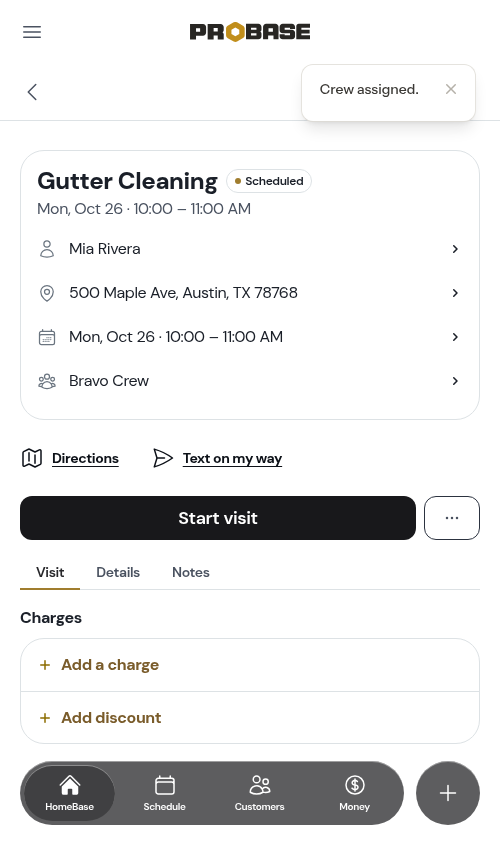This screenshot has height=845, width=500.
Task: Dismiss the Crew assigned notification
Action: [451, 89]
